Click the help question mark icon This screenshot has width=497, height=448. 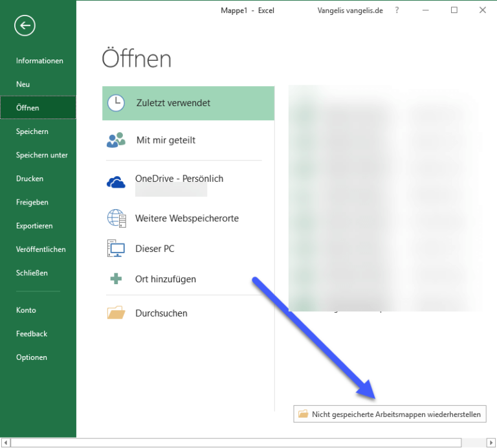(397, 10)
